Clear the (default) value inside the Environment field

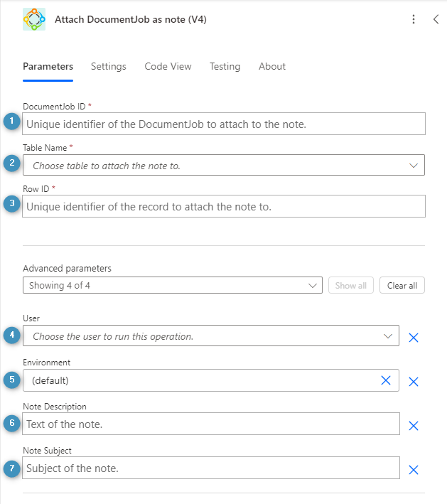pyautogui.click(x=386, y=380)
